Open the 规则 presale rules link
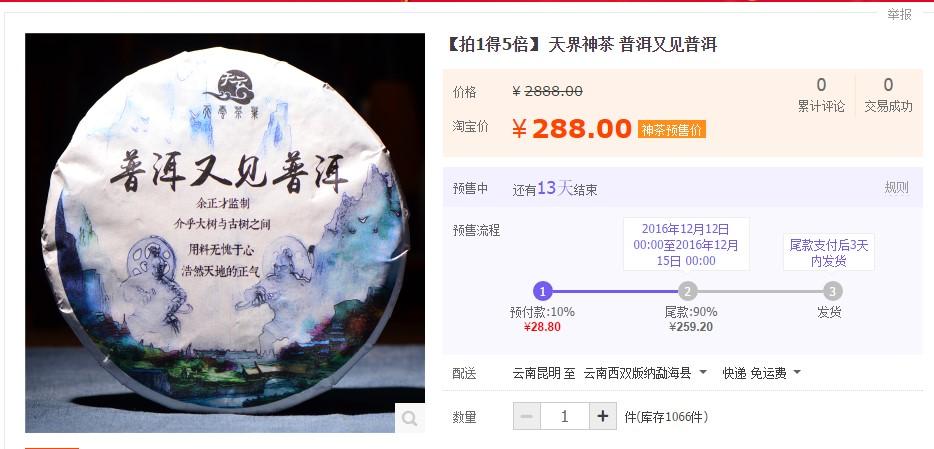934x449 pixels. click(x=896, y=188)
